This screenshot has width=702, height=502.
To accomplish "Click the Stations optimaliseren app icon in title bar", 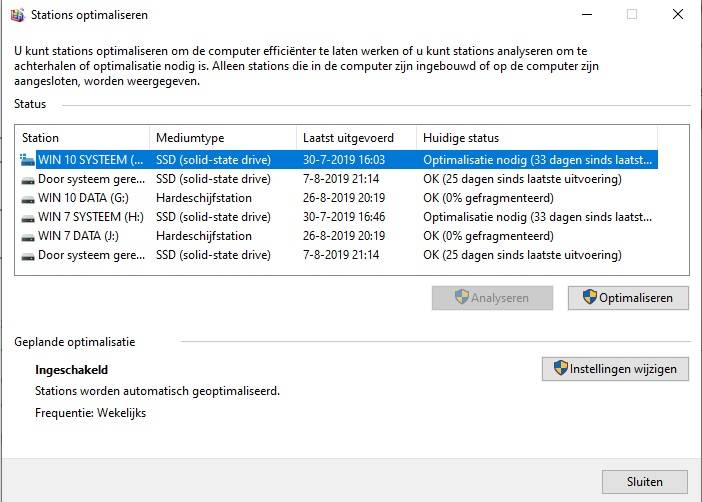I will (17, 15).
